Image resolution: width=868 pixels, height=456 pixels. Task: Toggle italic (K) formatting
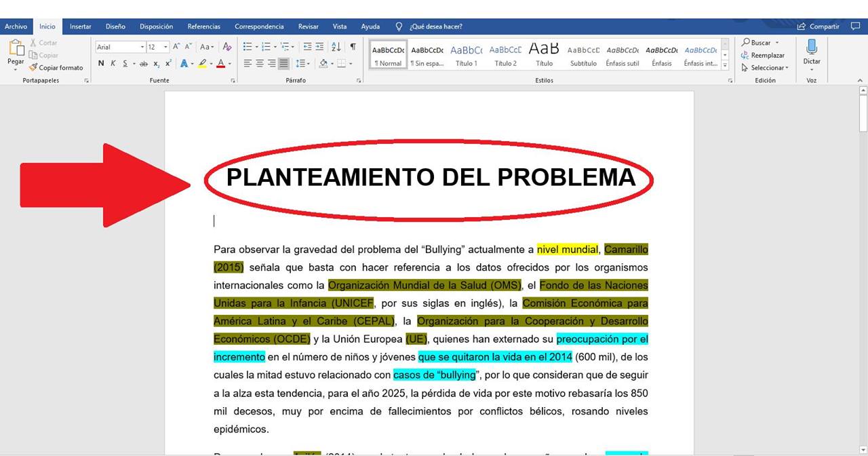113,63
